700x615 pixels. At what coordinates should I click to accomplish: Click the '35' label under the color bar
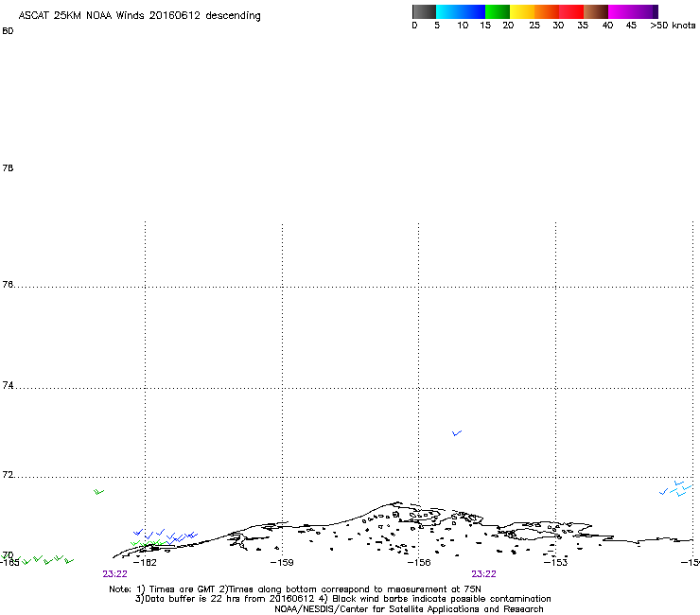point(583,26)
